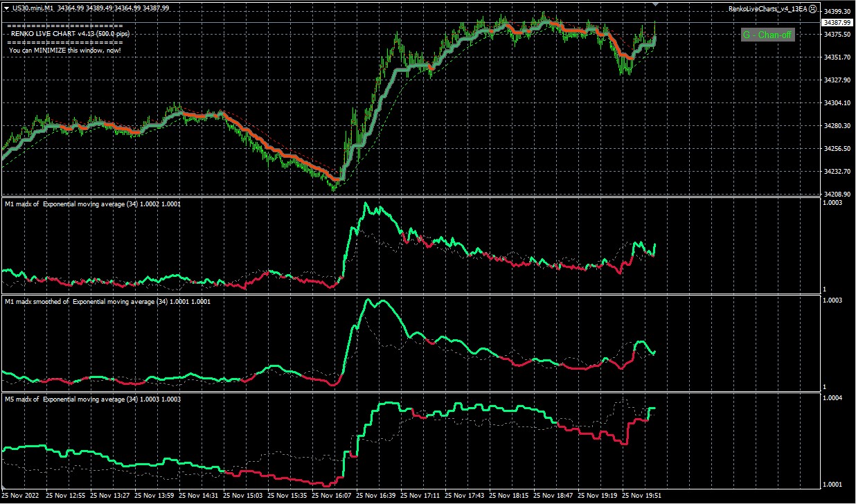Select the highlighted current price label 34387.99
Screen dimensions: 856x504
point(837,23)
